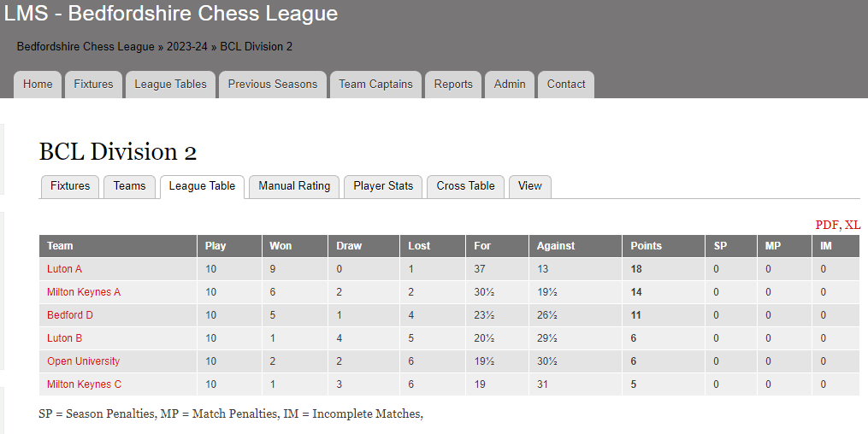This screenshot has height=434, width=868.
Task: View the Player Stats tab
Action: click(383, 186)
